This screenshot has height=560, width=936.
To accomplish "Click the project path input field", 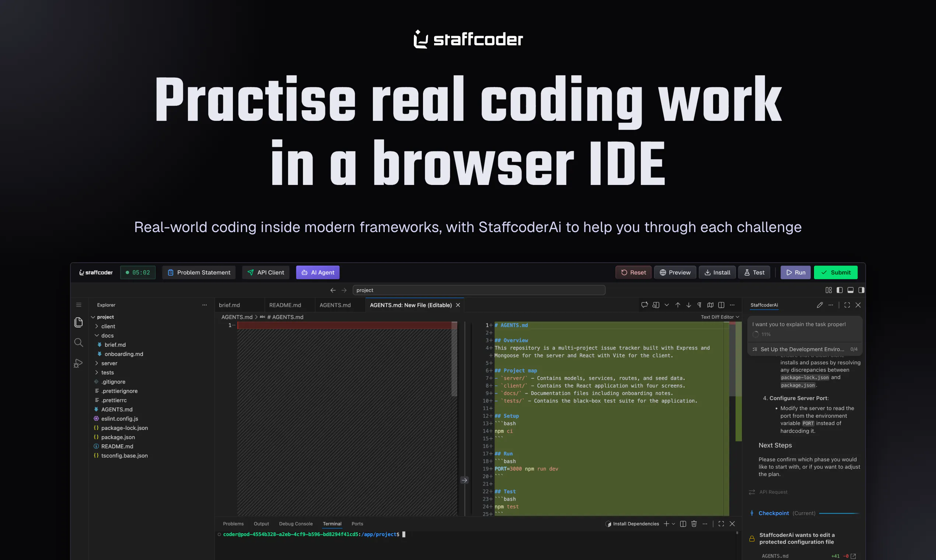I will tap(479, 290).
